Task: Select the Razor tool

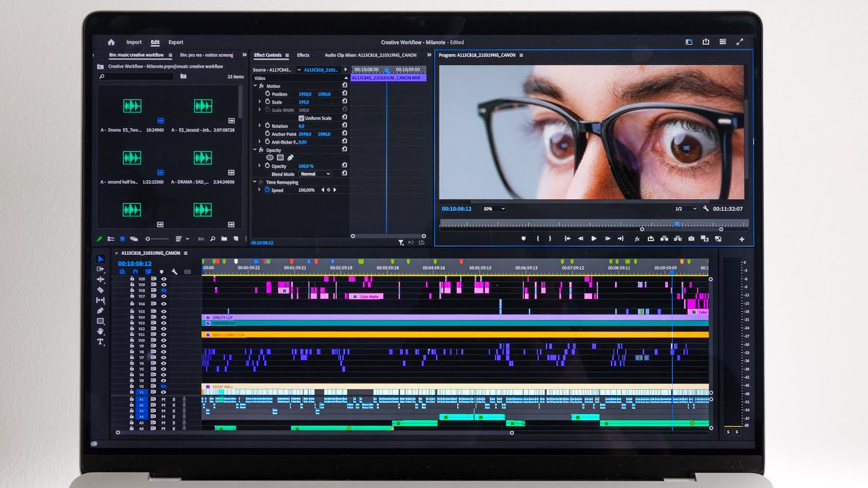Action: (100, 289)
